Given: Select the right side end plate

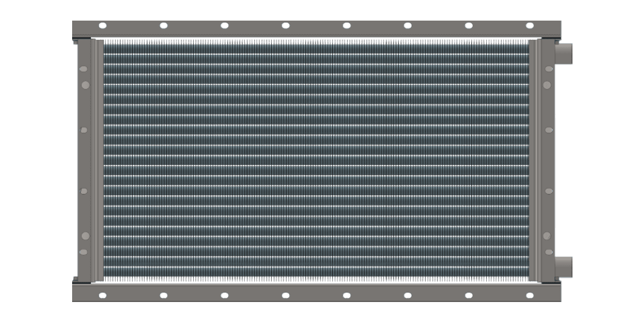Looking at the screenshot, I should [x=547, y=161].
